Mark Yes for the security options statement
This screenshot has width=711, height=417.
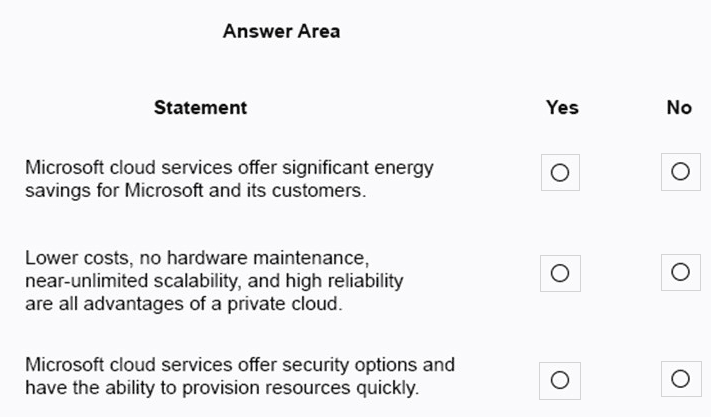coord(560,379)
